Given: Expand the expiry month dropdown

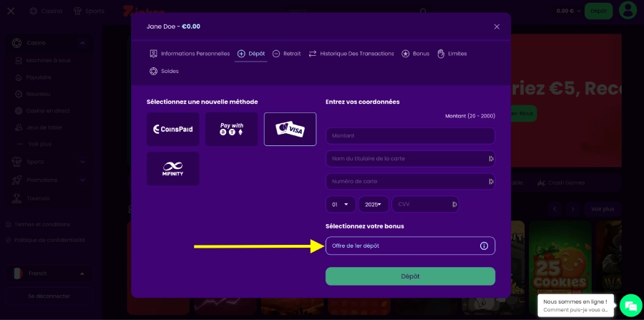Looking at the screenshot, I should (x=341, y=204).
